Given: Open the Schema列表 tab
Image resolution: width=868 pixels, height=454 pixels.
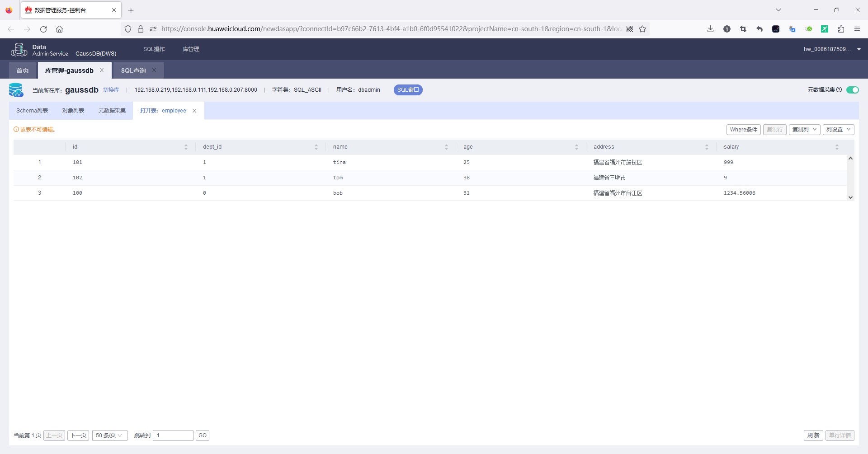Looking at the screenshot, I should (32, 111).
